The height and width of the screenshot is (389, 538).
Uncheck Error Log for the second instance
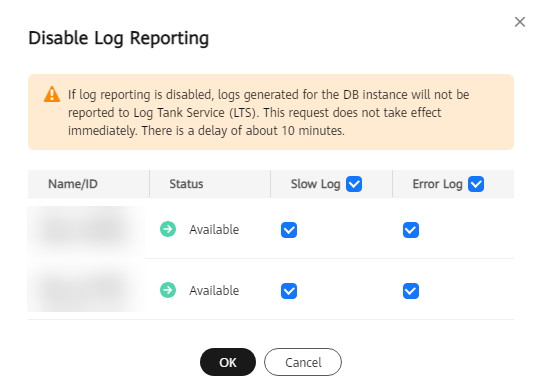411,291
